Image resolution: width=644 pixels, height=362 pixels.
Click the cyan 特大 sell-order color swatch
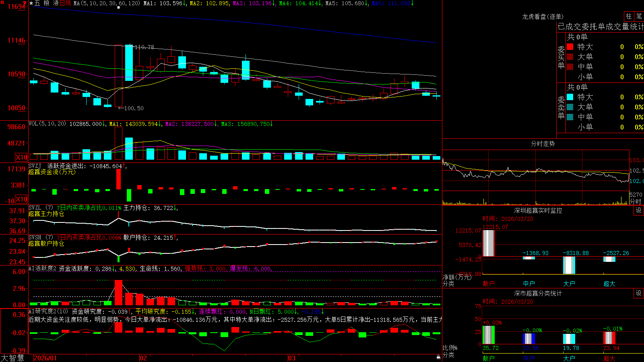(570, 97)
